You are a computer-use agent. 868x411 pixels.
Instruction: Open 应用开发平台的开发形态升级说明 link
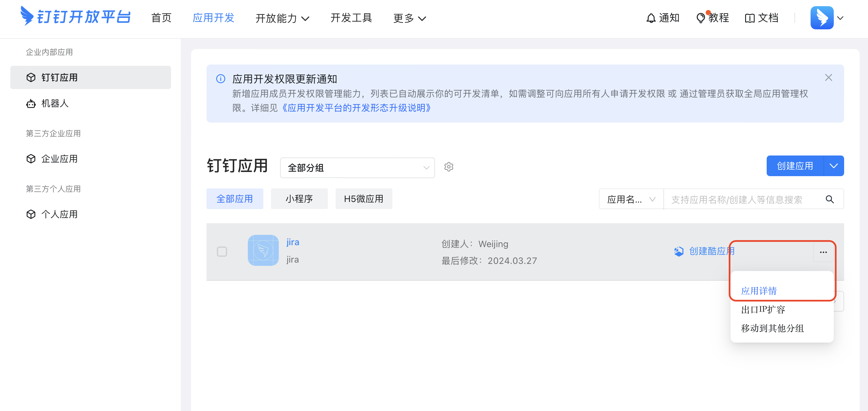click(x=357, y=108)
